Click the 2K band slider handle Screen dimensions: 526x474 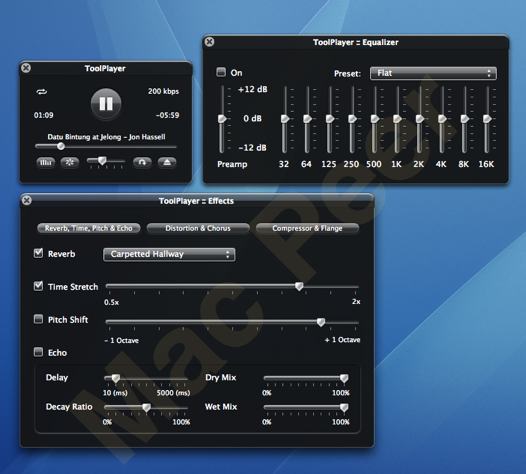point(420,119)
